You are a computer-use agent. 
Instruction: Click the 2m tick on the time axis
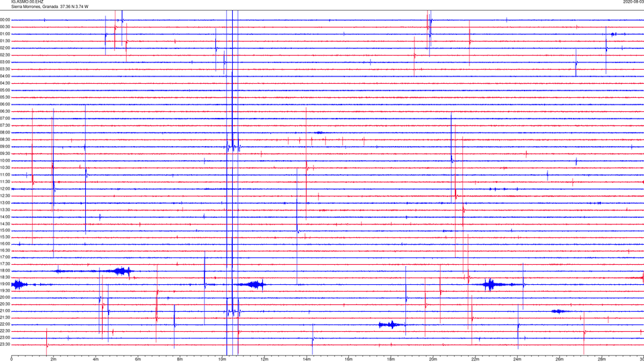[x=54, y=359]
